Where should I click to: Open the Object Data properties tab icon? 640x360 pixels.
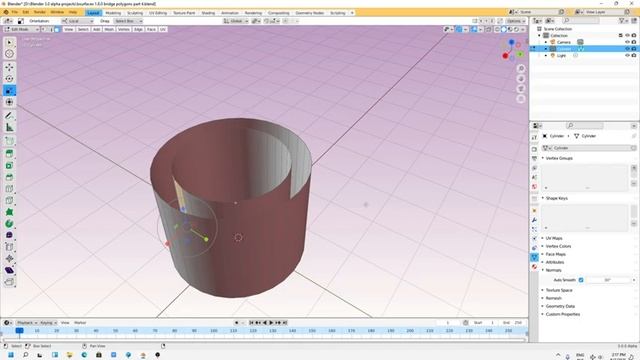tap(534, 257)
